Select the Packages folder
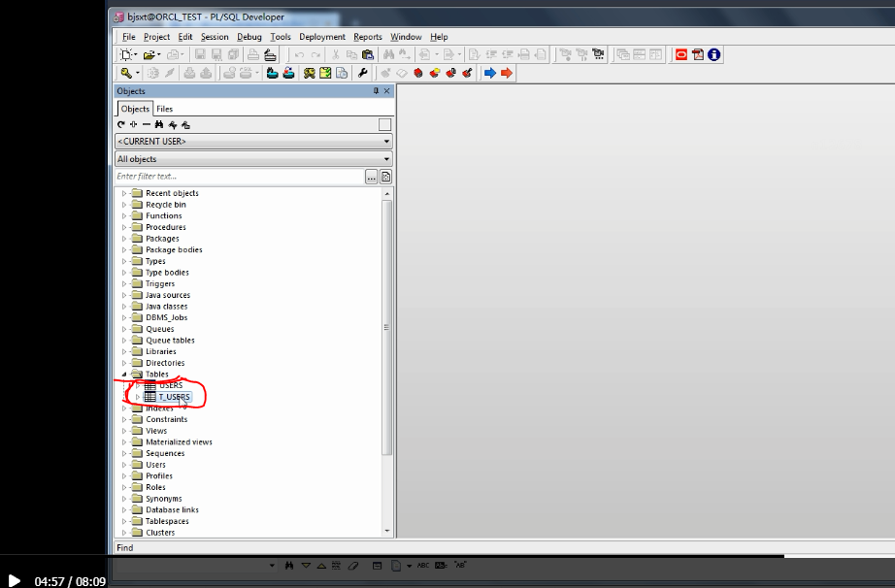The width and height of the screenshot is (895, 588). 162,239
